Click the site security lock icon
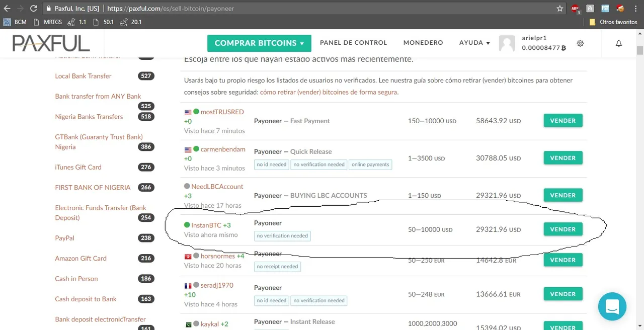The height and width of the screenshot is (330, 644). 48,9
